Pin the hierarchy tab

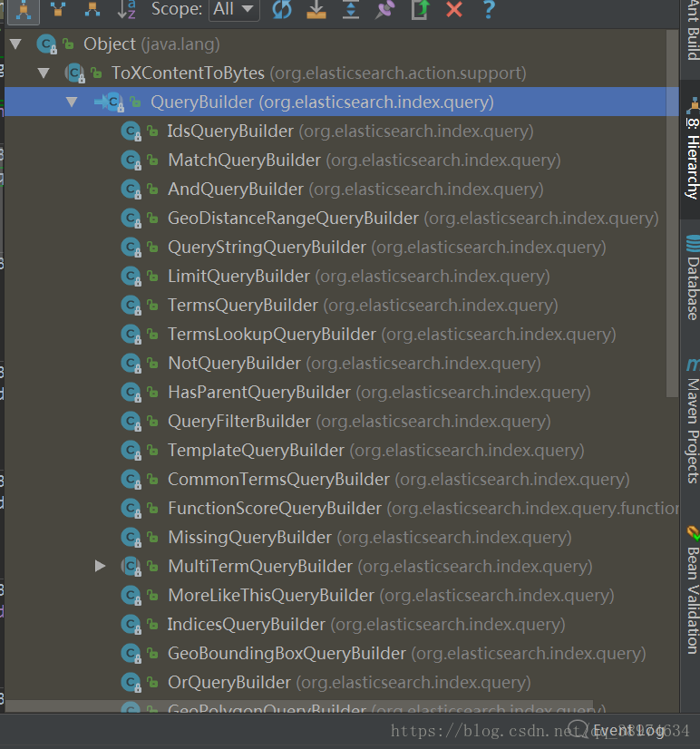pyautogui.click(x=385, y=9)
